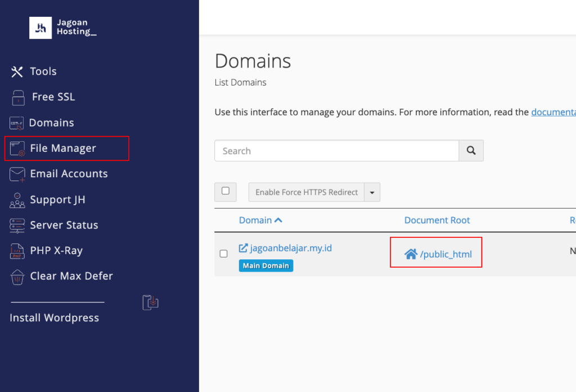576x392 pixels.
Task: Open Domains menu item in sidebar
Action: tap(51, 123)
